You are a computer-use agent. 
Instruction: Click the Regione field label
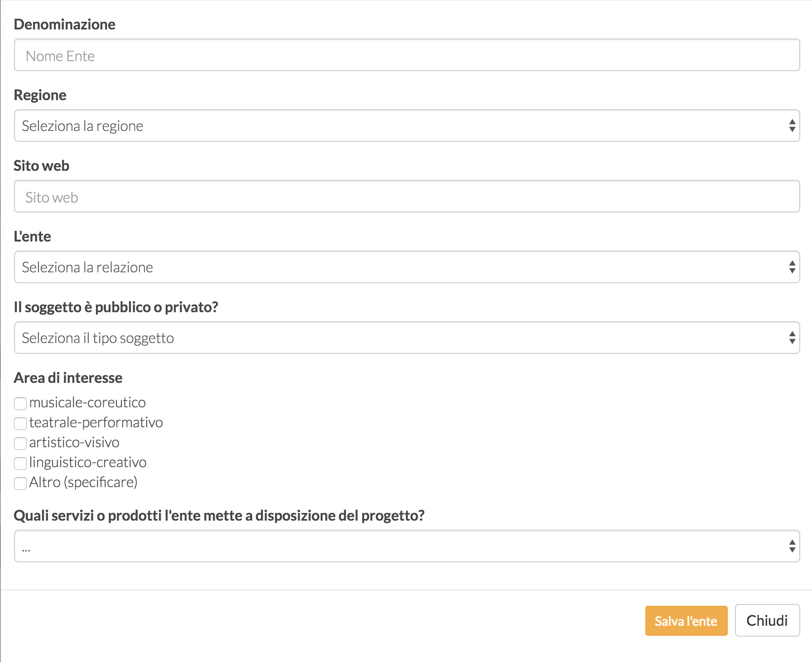point(40,95)
